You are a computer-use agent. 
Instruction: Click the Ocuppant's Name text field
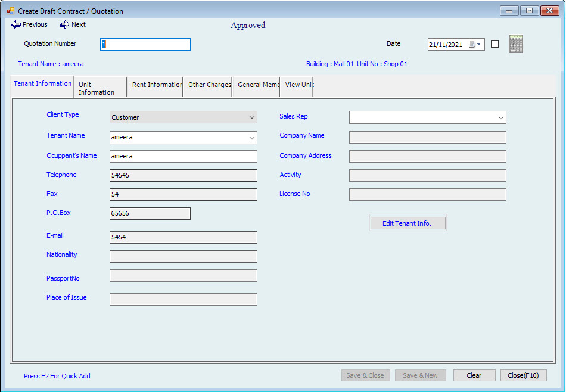[x=184, y=156]
